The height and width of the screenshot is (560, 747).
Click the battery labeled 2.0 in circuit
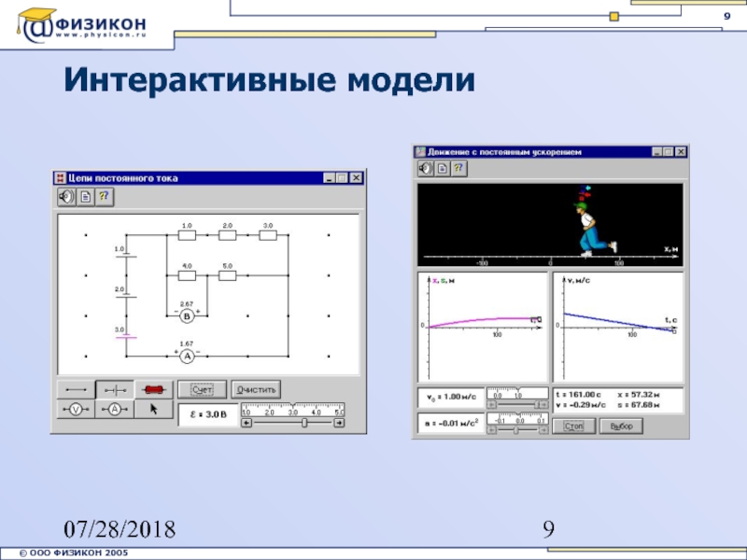click(x=126, y=296)
